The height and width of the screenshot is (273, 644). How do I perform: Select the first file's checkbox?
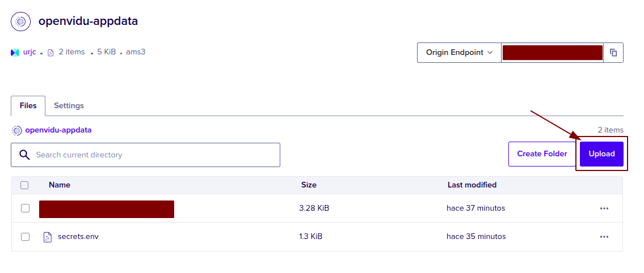(25, 208)
